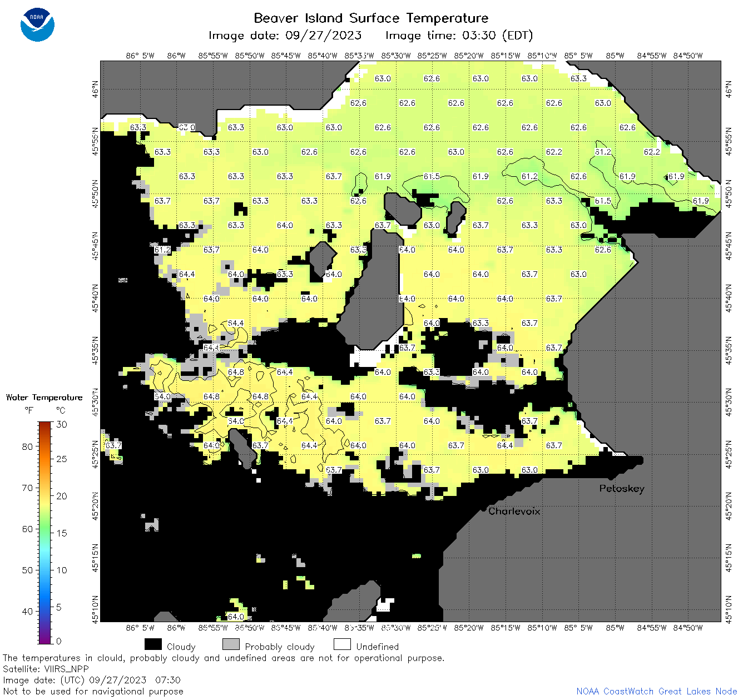Click the 5 tick on Celsius scale
Image resolution: width=743 pixels, height=700 pixels.
click(x=59, y=607)
